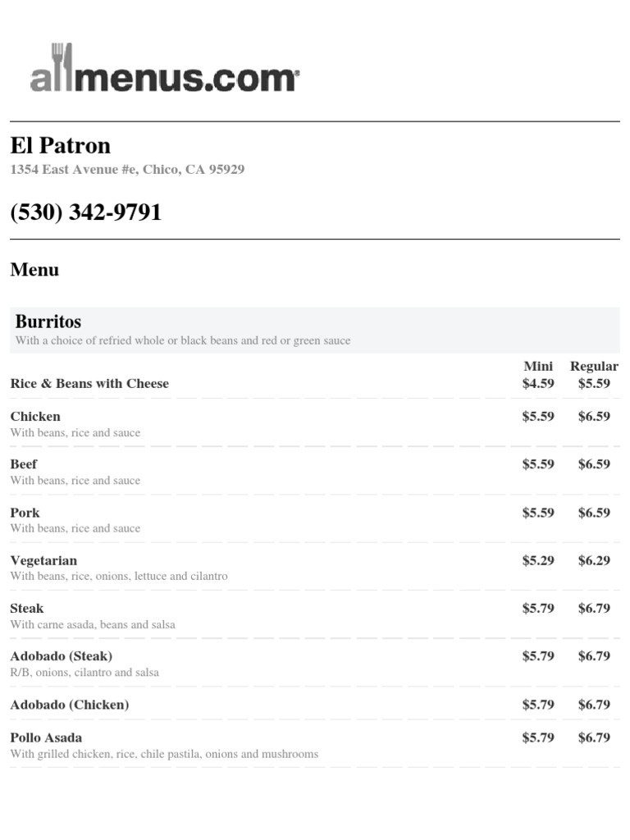Click the Regular column header
This screenshot has width=630, height=840.
coord(594,366)
